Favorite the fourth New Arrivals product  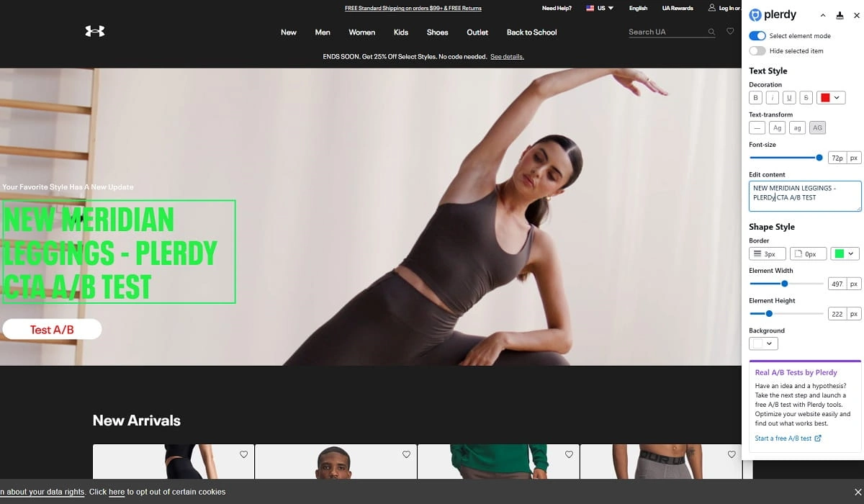point(732,454)
